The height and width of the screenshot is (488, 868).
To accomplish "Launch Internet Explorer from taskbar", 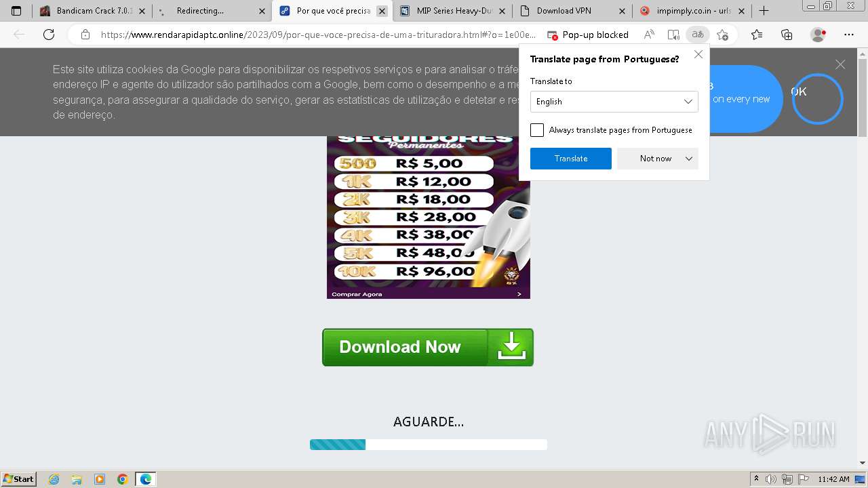I will click(x=54, y=479).
